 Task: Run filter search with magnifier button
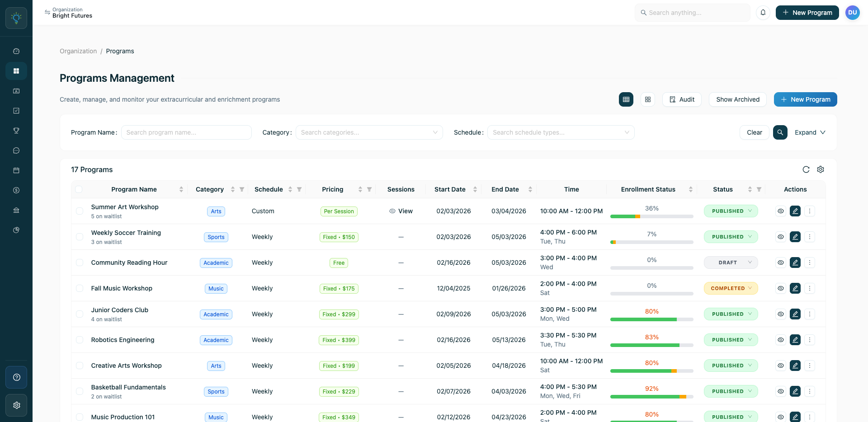(780, 132)
